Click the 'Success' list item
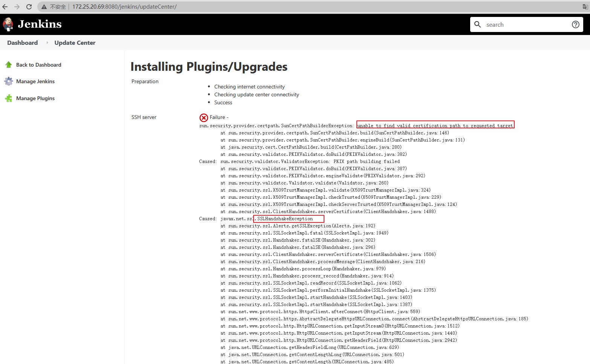 (x=223, y=102)
